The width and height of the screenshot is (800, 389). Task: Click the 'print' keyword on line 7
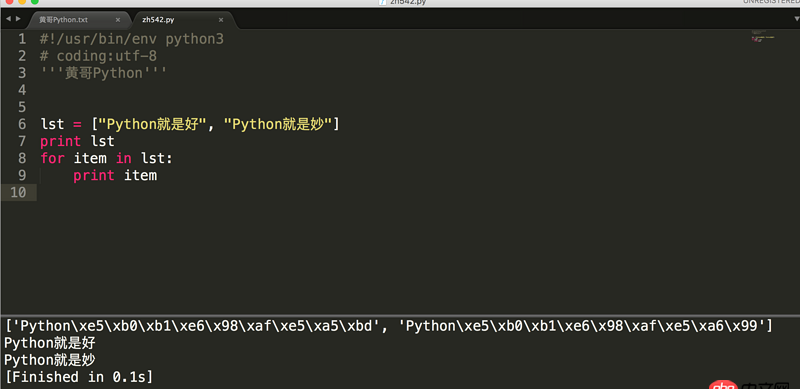[61, 141]
